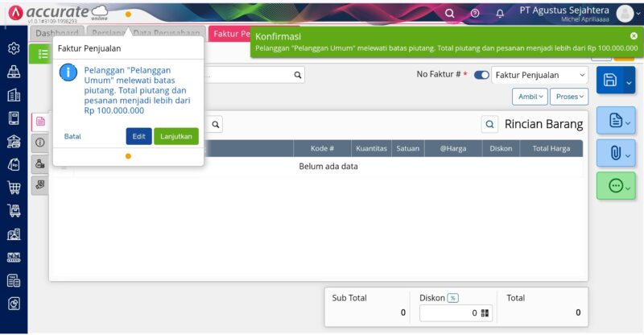The height and width of the screenshot is (335, 644).
Task: Open the Faktur Penjualan type dropdown
Action: [x=539, y=75]
